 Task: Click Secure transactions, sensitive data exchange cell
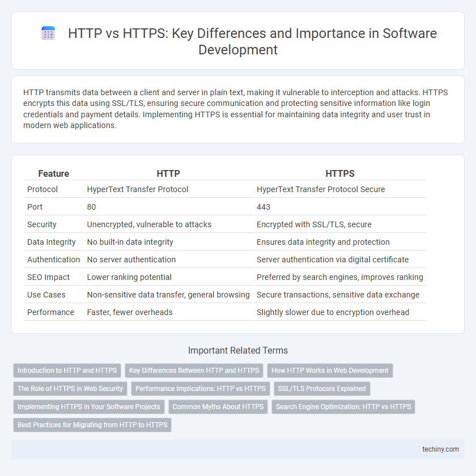[x=340, y=295]
